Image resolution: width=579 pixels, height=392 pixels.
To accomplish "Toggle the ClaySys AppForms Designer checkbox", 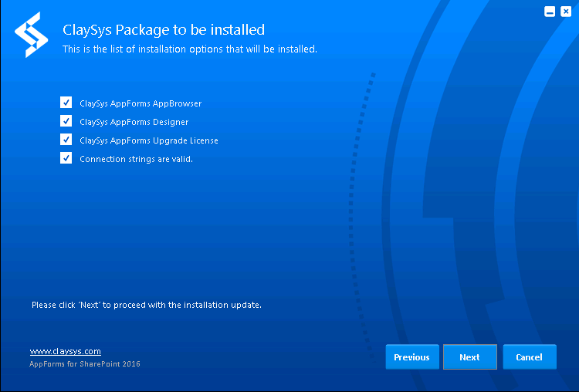I will coord(66,120).
